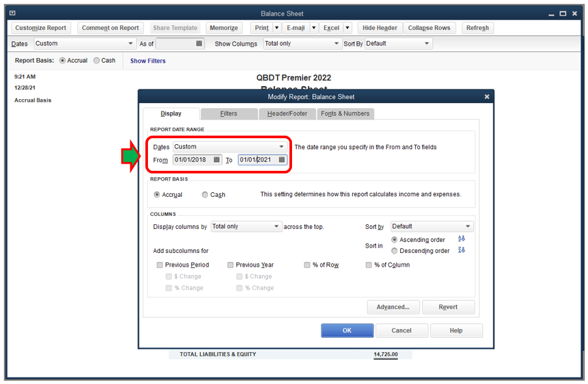Open the Sort By dropdown in report toolbar
Viewport: 588px width, 384px height.
[x=398, y=44]
